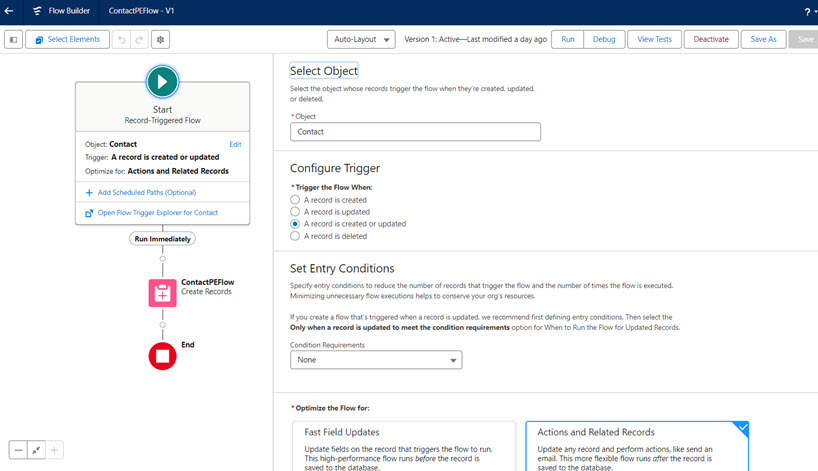Viewport: 818px width, 471px height.
Task: Edit the Start element object
Action: (x=235, y=144)
